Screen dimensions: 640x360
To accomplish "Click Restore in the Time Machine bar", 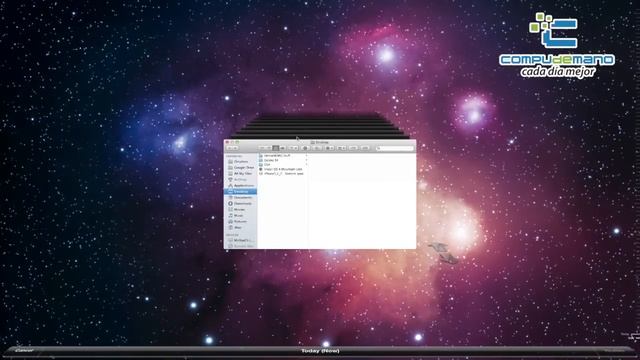I will pyautogui.click(x=614, y=350).
